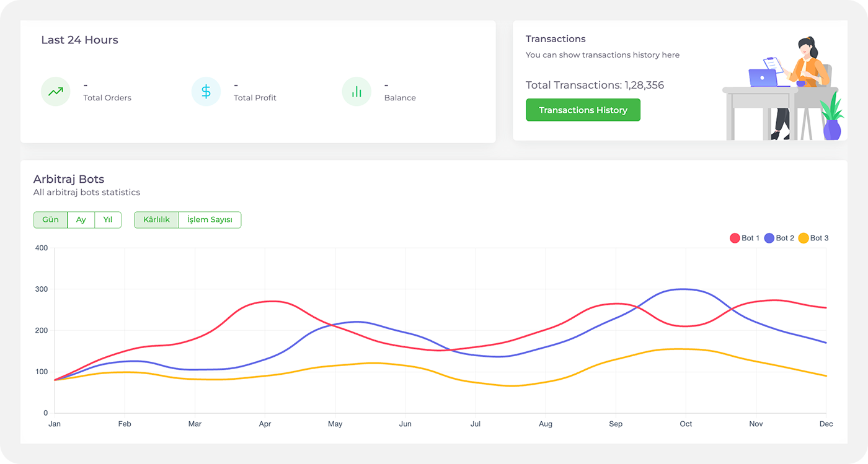Image resolution: width=868 pixels, height=464 pixels.
Task: Select the Kârlılık metric tab
Action: [x=156, y=220]
